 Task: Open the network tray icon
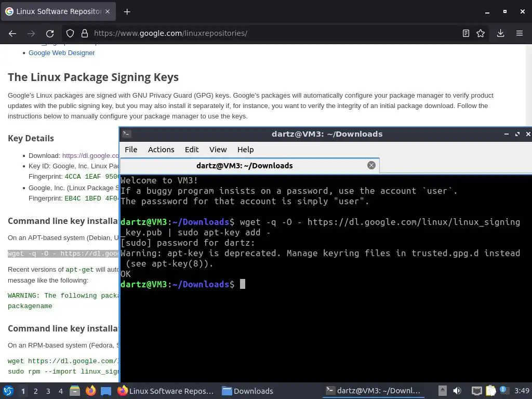[x=477, y=391]
